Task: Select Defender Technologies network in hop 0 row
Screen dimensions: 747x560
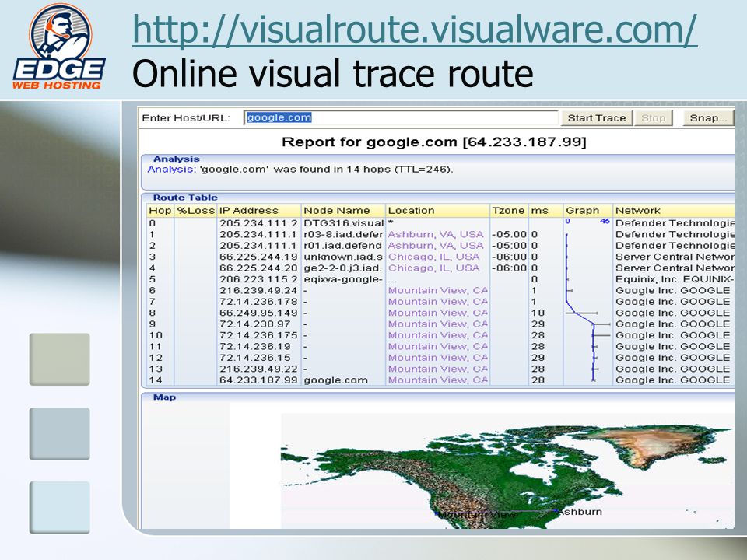Action: 674,223
